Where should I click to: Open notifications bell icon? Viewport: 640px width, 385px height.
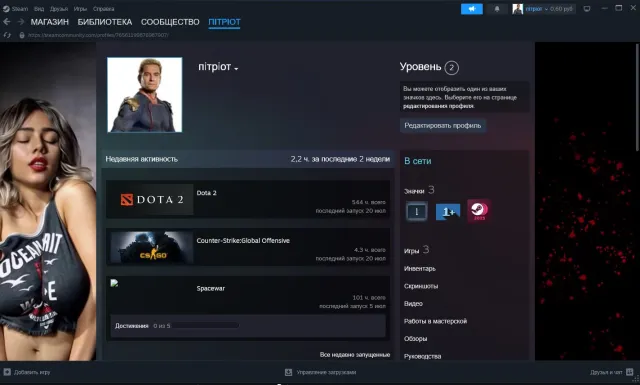pyautogui.click(x=497, y=9)
